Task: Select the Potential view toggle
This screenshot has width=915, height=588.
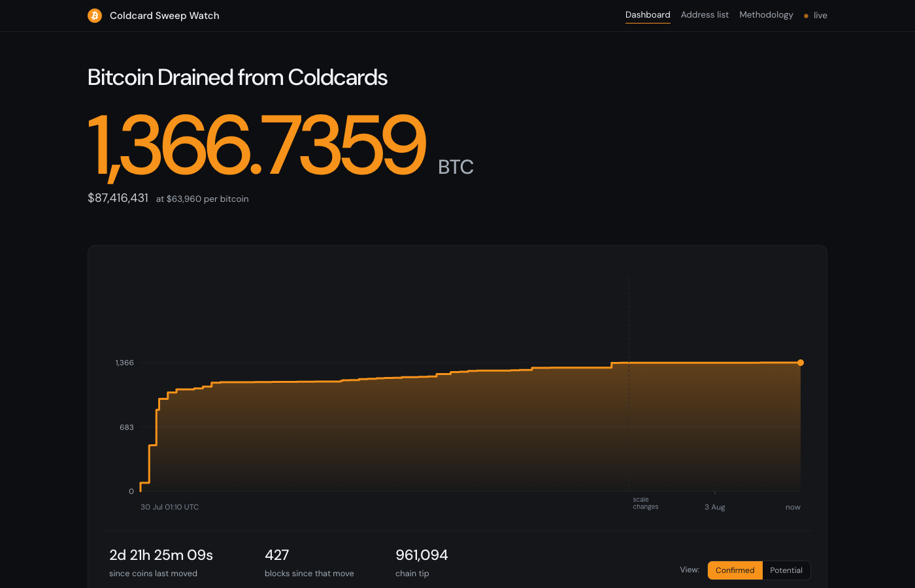Action: click(x=786, y=570)
